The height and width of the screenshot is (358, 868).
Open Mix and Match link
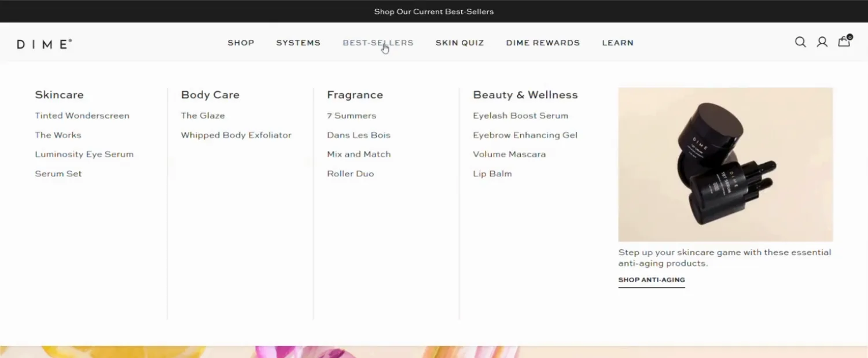point(359,154)
